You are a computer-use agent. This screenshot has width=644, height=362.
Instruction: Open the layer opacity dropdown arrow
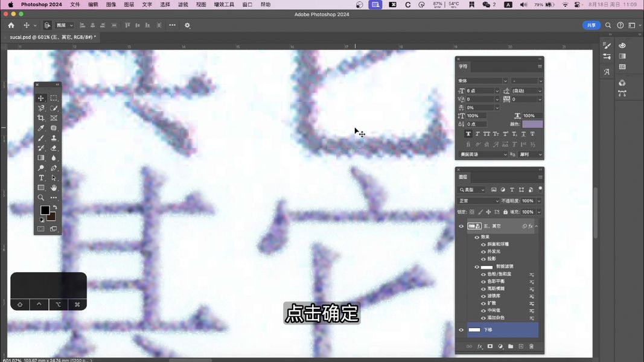tap(539, 201)
